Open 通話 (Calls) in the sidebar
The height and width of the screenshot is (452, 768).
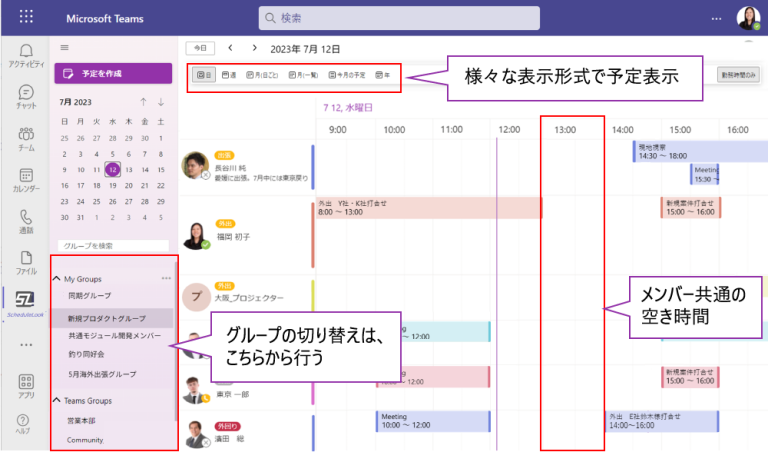[x=26, y=222]
